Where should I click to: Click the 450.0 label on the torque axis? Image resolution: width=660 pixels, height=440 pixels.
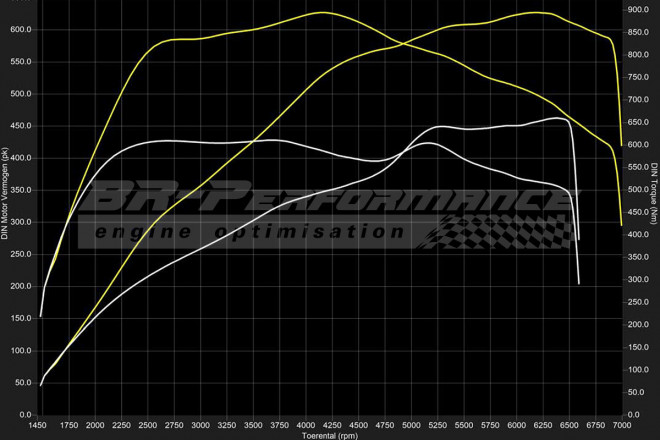pyautogui.click(x=638, y=212)
